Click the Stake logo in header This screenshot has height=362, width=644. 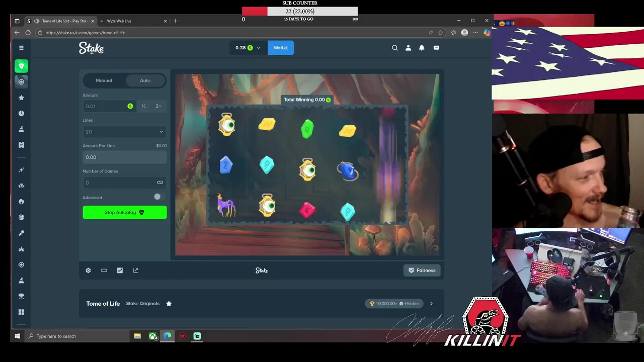pos(91,48)
